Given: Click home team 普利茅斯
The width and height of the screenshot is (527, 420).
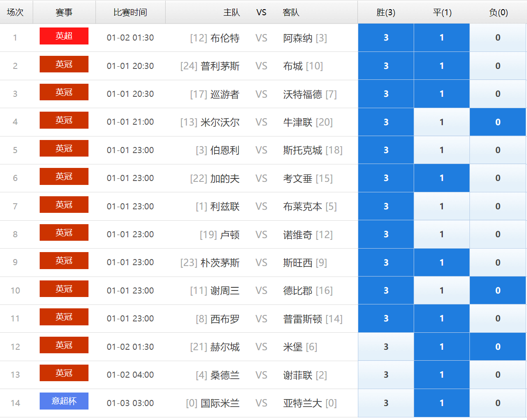Looking at the screenshot, I should point(220,66).
